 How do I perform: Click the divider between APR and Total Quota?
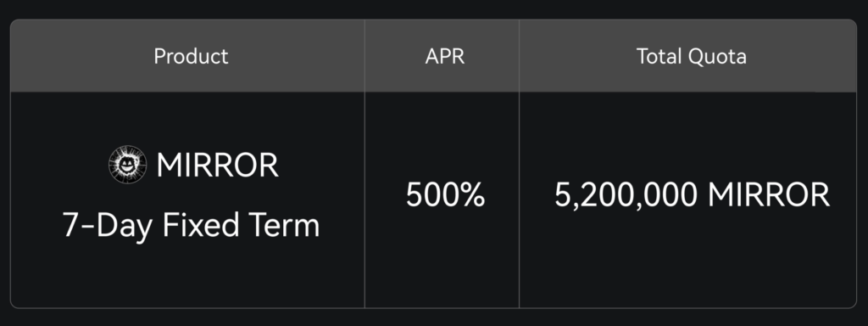[x=520, y=164]
